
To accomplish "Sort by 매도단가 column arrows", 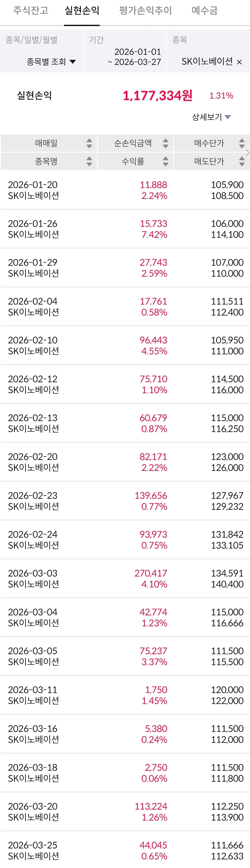I will pyautogui.click(x=242, y=161).
